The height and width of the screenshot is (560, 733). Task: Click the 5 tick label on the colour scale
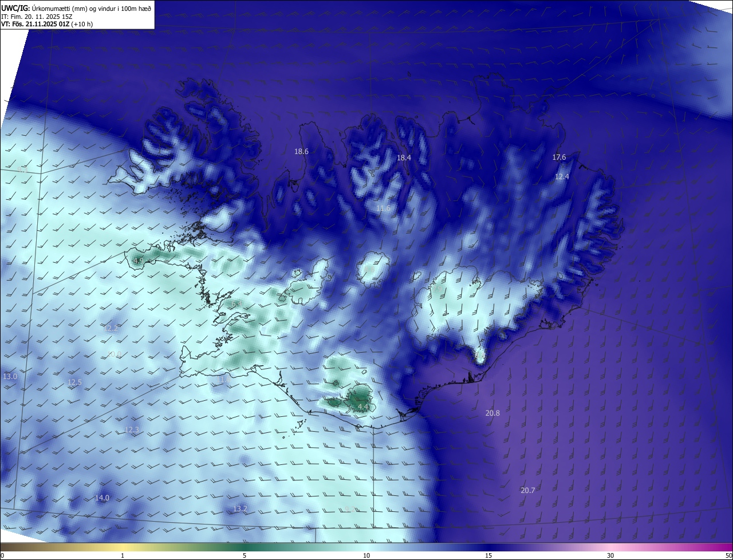(245, 555)
